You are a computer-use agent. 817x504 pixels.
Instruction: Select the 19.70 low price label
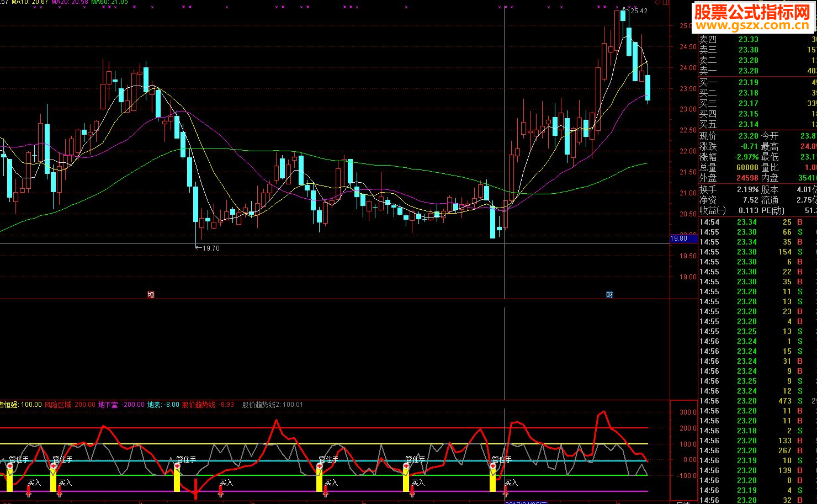(211, 248)
